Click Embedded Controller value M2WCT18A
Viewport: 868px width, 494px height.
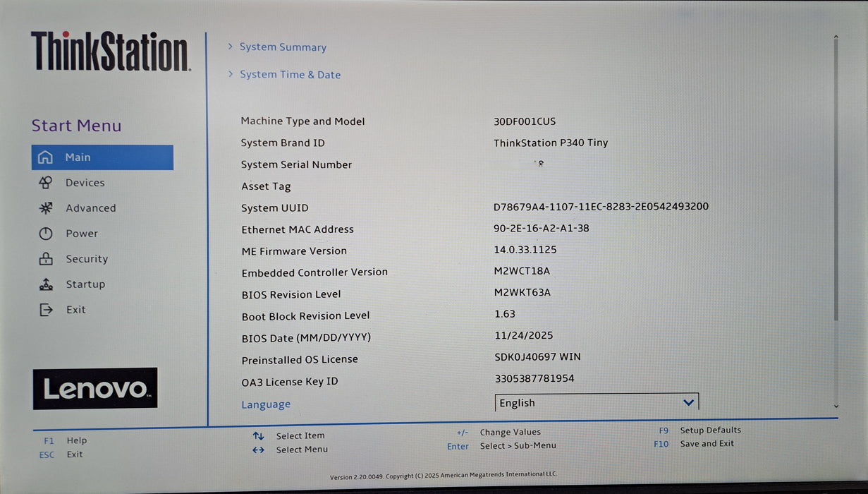[x=522, y=271]
